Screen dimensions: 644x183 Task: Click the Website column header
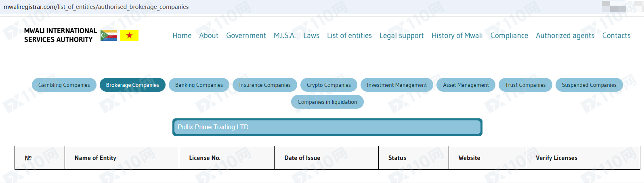point(487,158)
